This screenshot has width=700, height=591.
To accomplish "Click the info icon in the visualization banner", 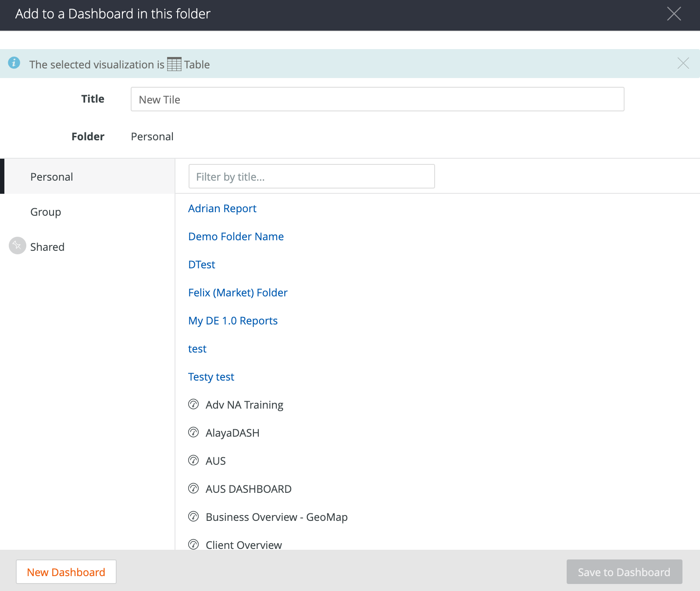I will [14, 63].
